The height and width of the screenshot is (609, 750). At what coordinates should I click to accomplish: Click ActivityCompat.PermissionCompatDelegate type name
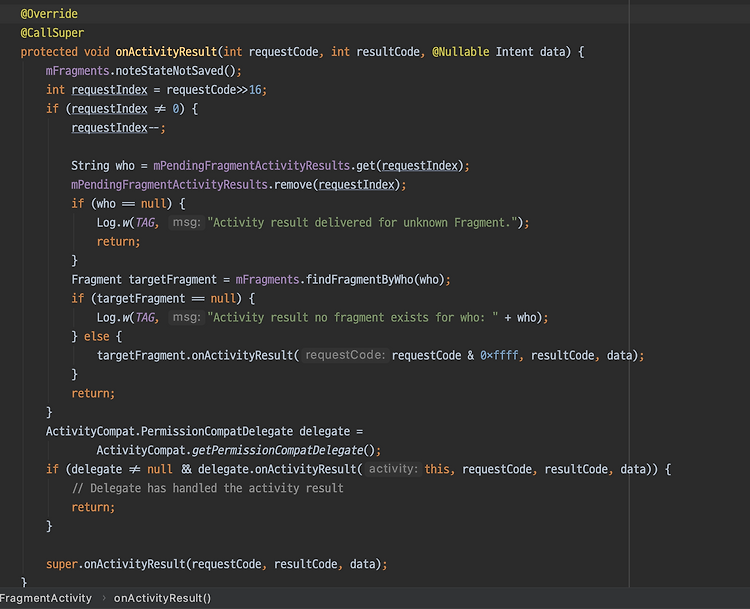pos(169,431)
